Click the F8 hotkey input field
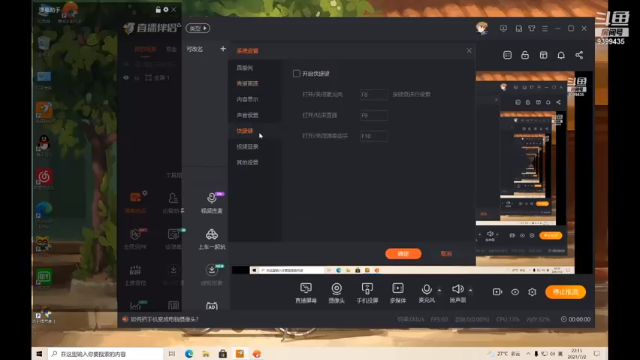This screenshot has width=640, height=360. coord(373,95)
